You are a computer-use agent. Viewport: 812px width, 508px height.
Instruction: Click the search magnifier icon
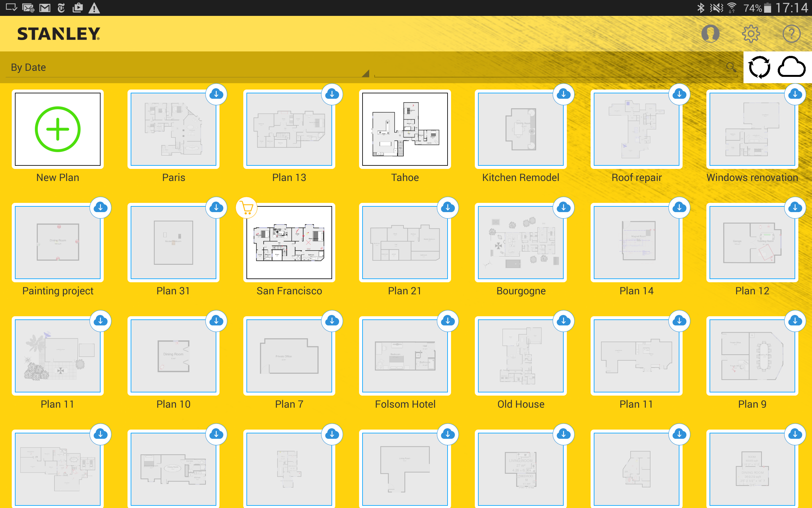point(731,67)
